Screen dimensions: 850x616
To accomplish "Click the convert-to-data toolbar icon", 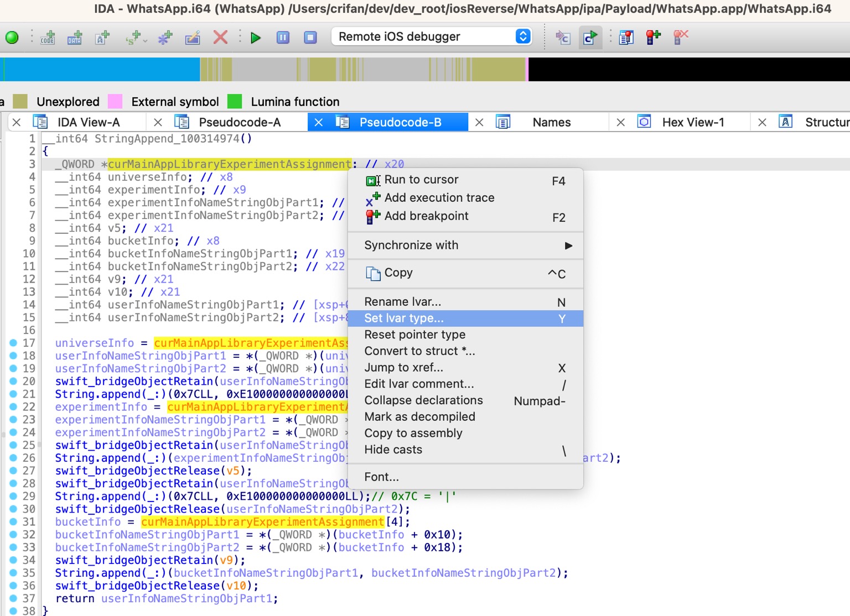I will (75, 38).
